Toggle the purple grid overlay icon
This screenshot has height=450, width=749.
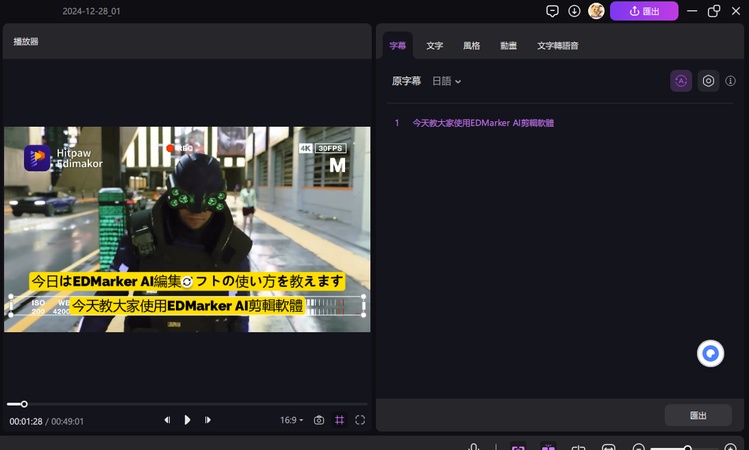pos(340,420)
